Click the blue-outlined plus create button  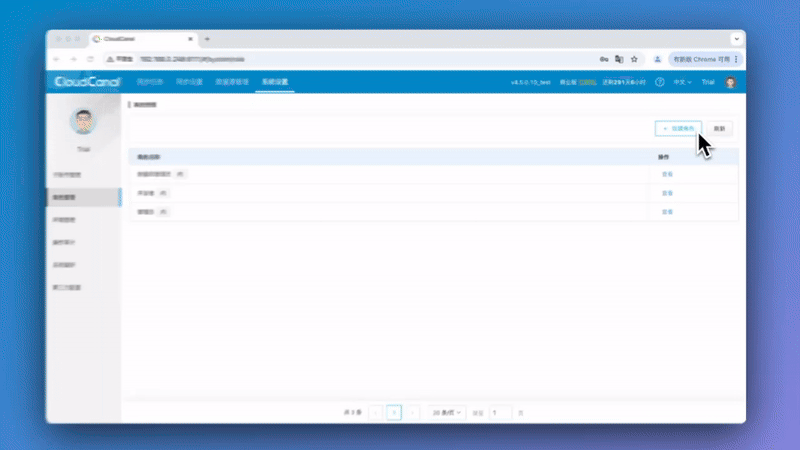pyautogui.click(x=678, y=129)
